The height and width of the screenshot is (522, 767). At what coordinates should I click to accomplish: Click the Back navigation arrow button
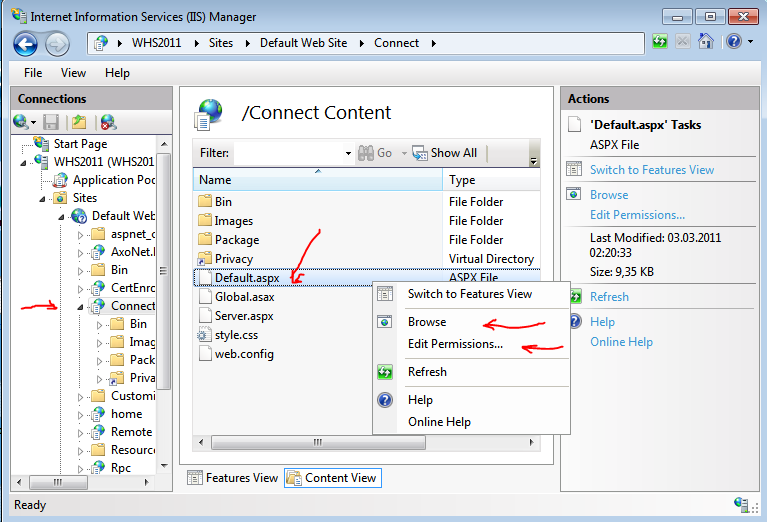pos(26,43)
